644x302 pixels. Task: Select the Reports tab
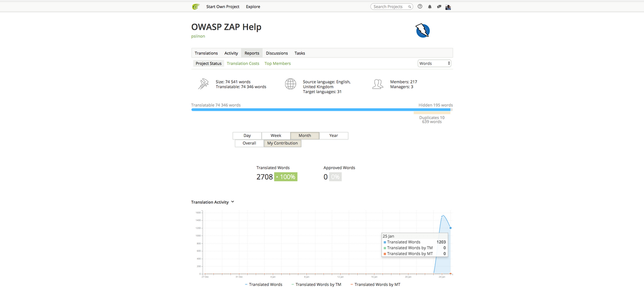252,53
